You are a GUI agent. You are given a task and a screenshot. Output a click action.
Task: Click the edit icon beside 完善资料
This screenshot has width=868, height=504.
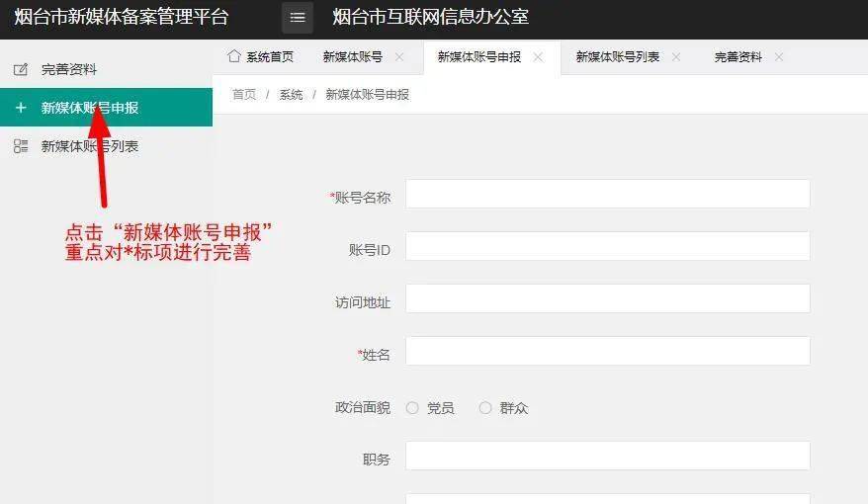coord(21,70)
